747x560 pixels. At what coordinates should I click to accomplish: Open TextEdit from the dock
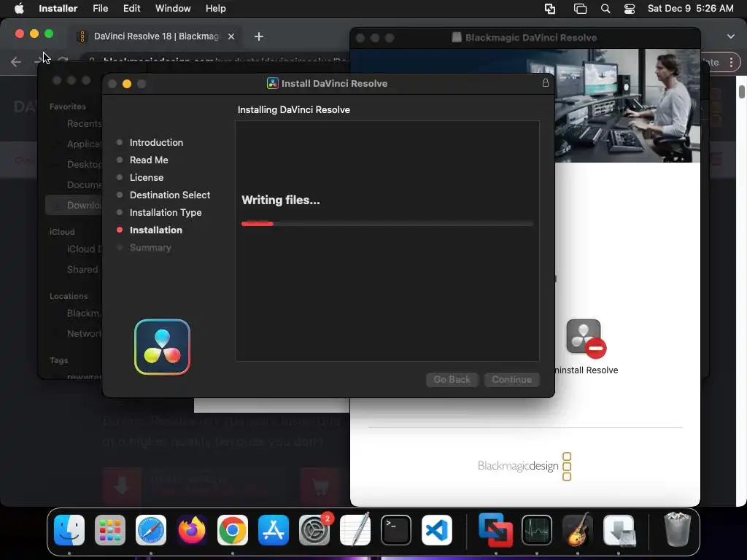click(355, 530)
